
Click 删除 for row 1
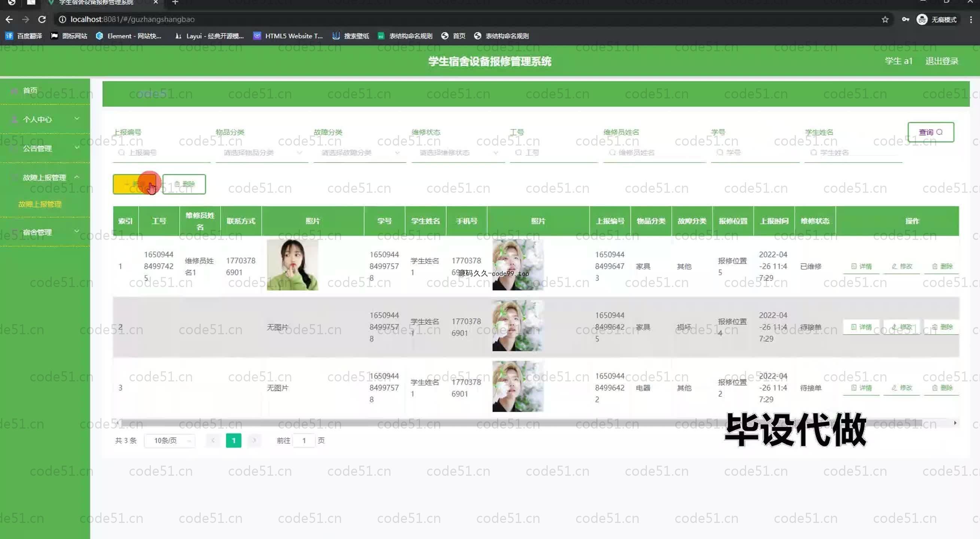942,266
